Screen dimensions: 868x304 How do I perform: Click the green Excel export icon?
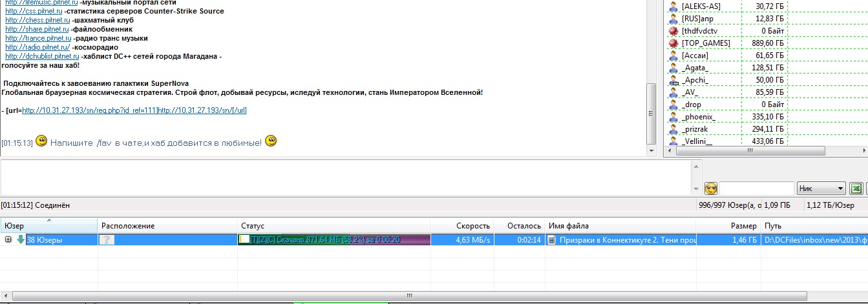856,188
